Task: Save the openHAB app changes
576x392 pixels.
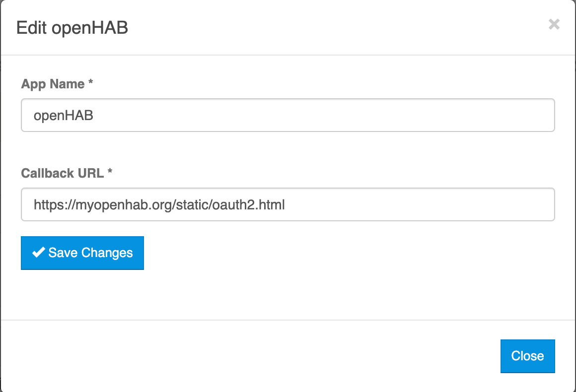Action: [x=82, y=253]
